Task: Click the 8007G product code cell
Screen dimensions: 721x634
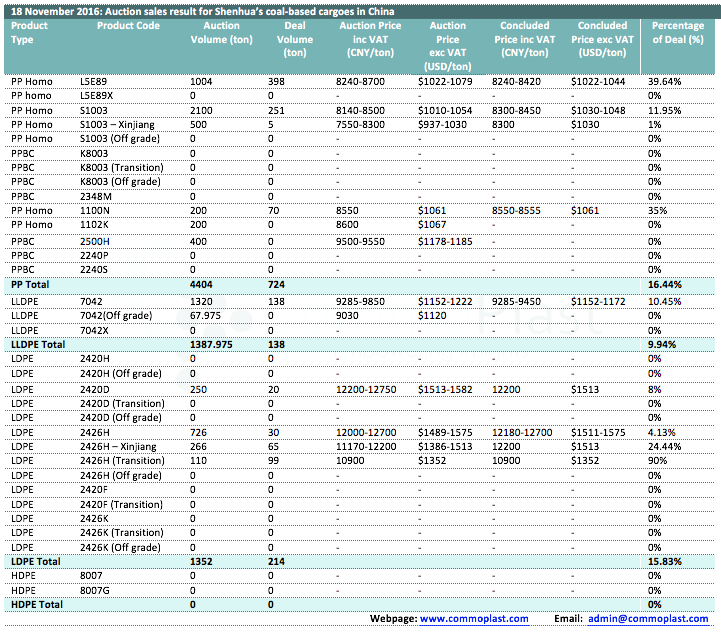Action: pos(95,591)
